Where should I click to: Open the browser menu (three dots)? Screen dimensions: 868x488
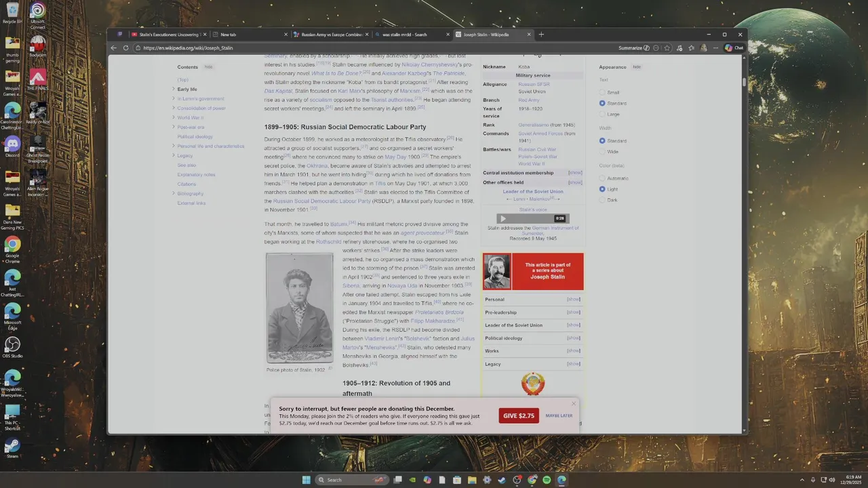coord(715,48)
